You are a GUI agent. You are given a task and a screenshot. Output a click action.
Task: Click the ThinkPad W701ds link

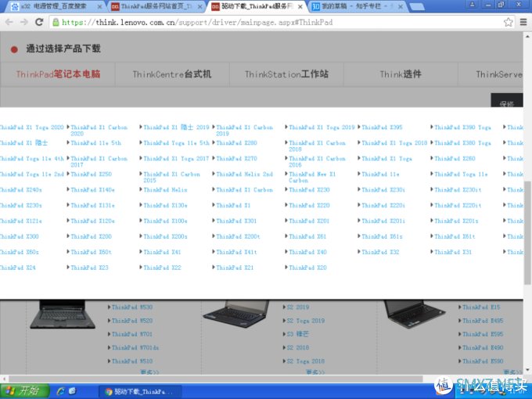[135, 348]
